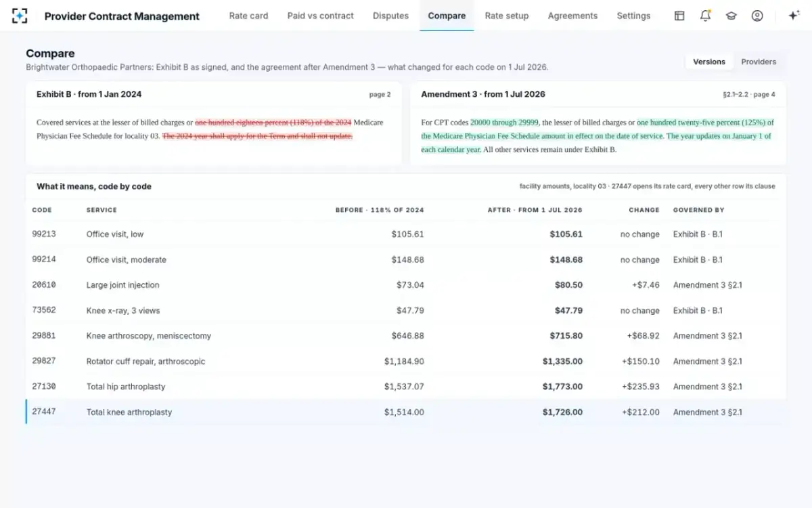Open row 27447 Total knee arthroplasty
Viewport: 812px width, 508px height.
(x=406, y=412)
